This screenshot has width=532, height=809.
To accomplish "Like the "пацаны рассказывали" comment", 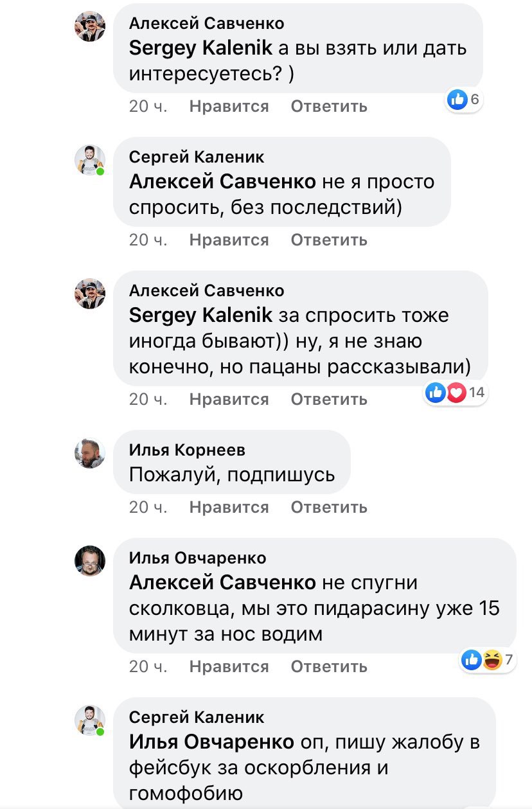I will tap(229, 399).
